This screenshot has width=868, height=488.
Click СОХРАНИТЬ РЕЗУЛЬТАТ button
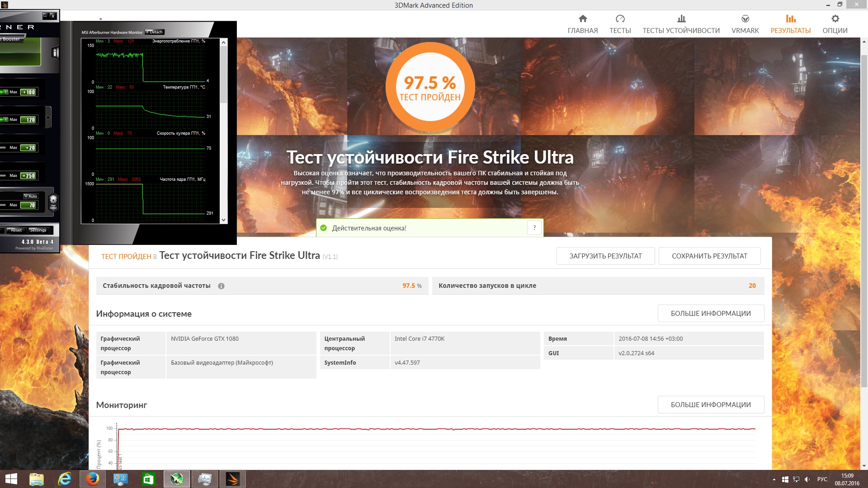click(x=709, y=256)
